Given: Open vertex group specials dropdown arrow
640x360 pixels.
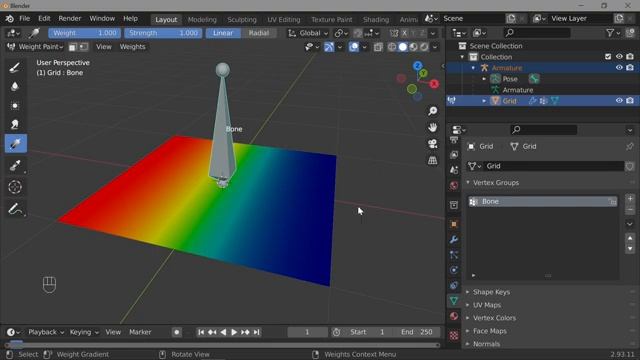Looking at the screenshot, I should point(630,224).
